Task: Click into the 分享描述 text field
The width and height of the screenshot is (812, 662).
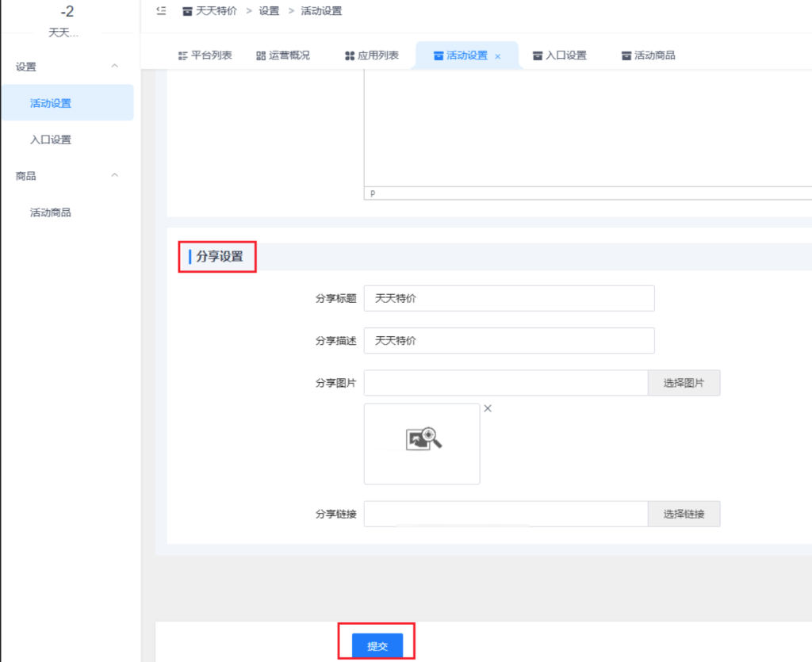Action: 508,341
